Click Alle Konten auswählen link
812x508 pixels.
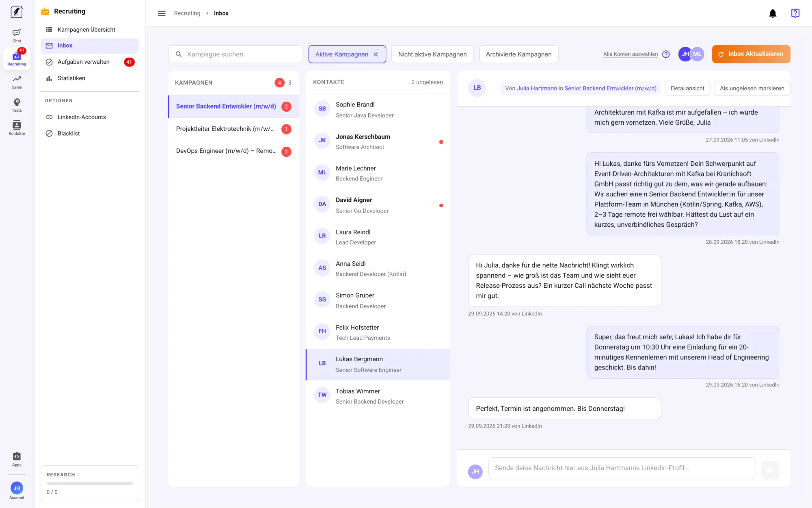(x=631, y=54)
